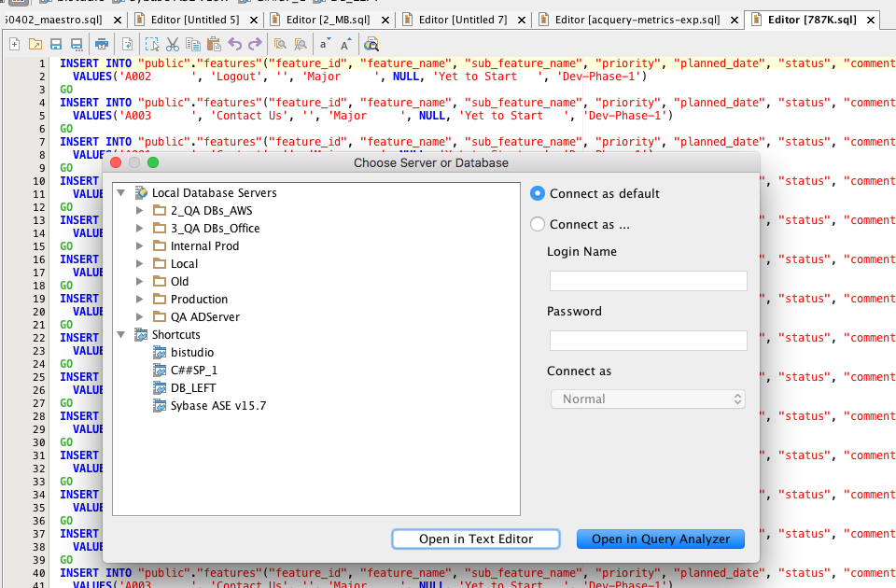Expand the Production folder arrow
896x588 pixels.
pyautogui.click(x=139, y=299)
